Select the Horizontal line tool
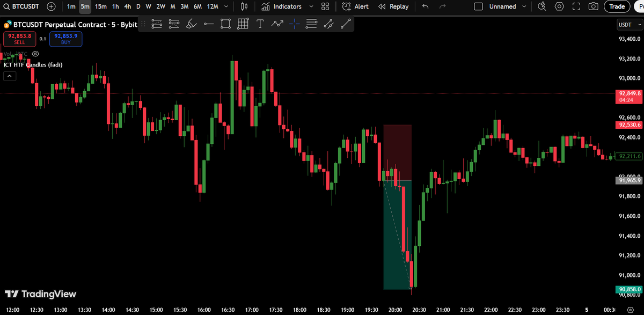This screenshot has height=315, width=644. click(x=209, y=24)
